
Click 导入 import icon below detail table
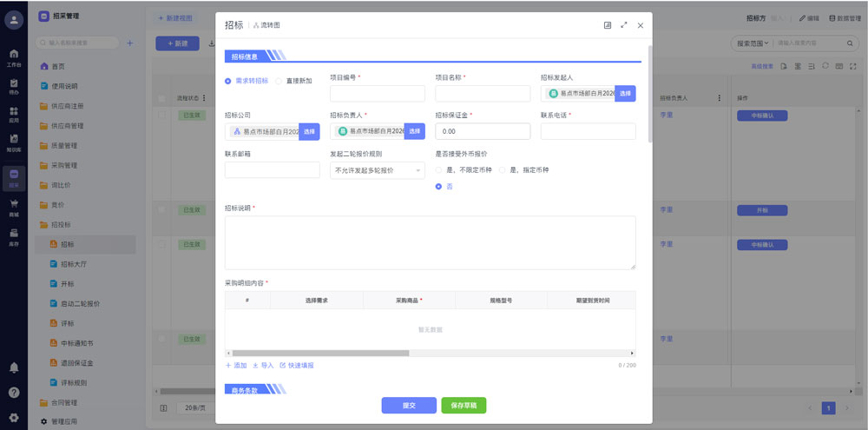click(x=262, y=365)
